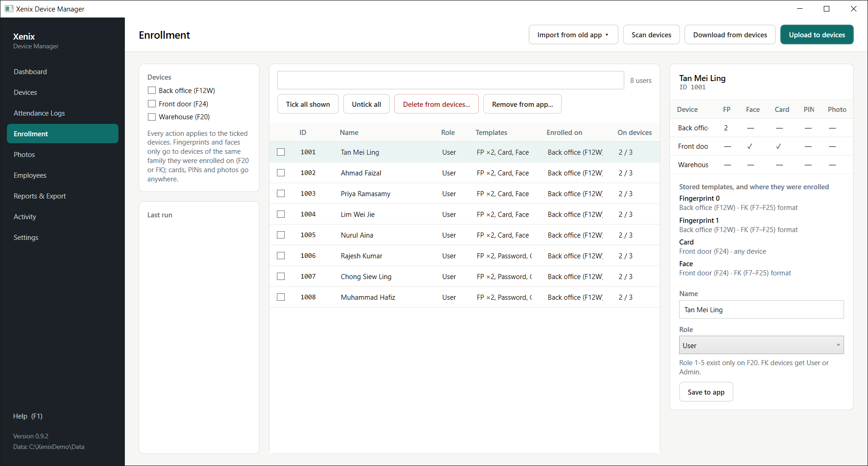The width and height of the screenshot is (868, 466).
Task: Tick the Back office (F12W) device checkbox
Action: coord(152,91)
